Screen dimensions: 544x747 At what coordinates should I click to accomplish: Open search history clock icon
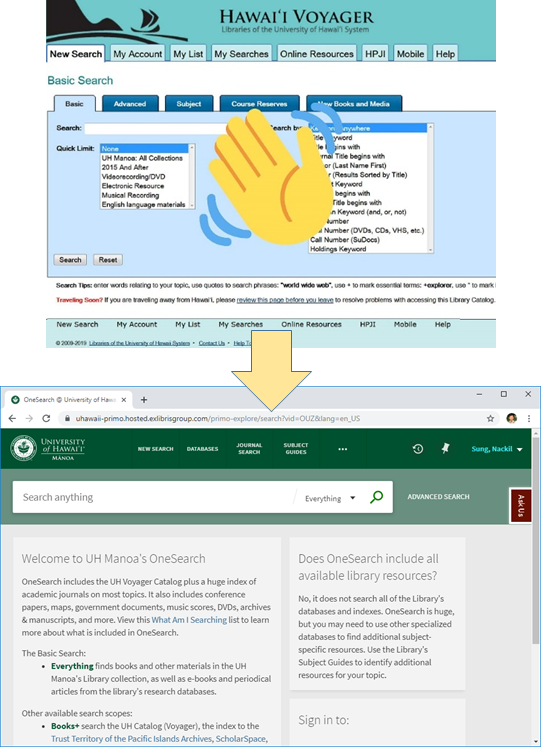(418, 449)
